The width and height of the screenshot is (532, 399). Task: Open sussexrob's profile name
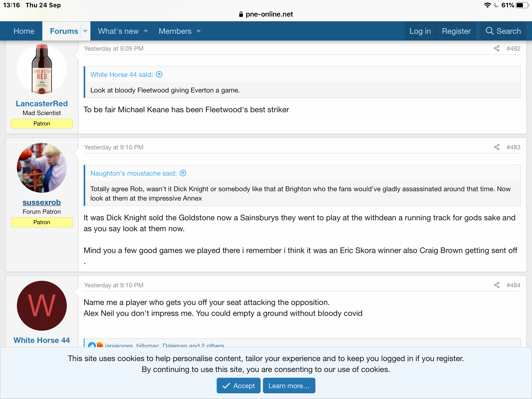pyautogui.click(x=42, y=202)
